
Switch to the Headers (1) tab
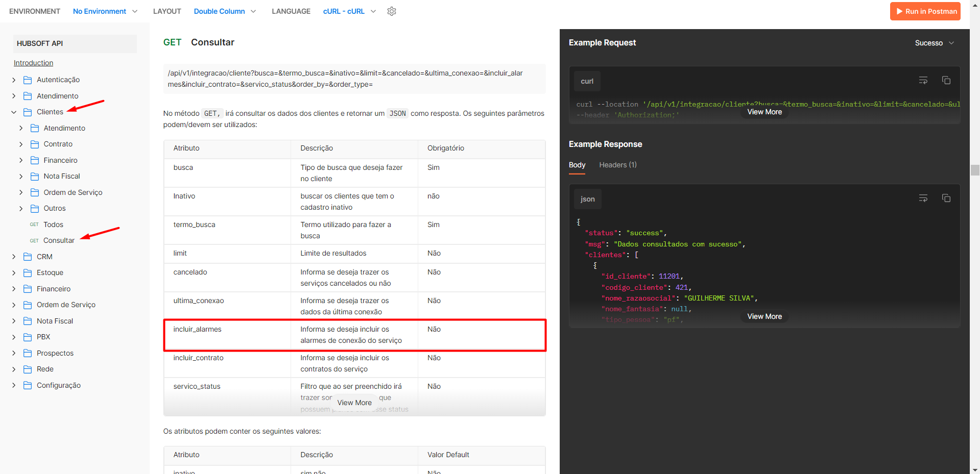(x=618, y=165)
